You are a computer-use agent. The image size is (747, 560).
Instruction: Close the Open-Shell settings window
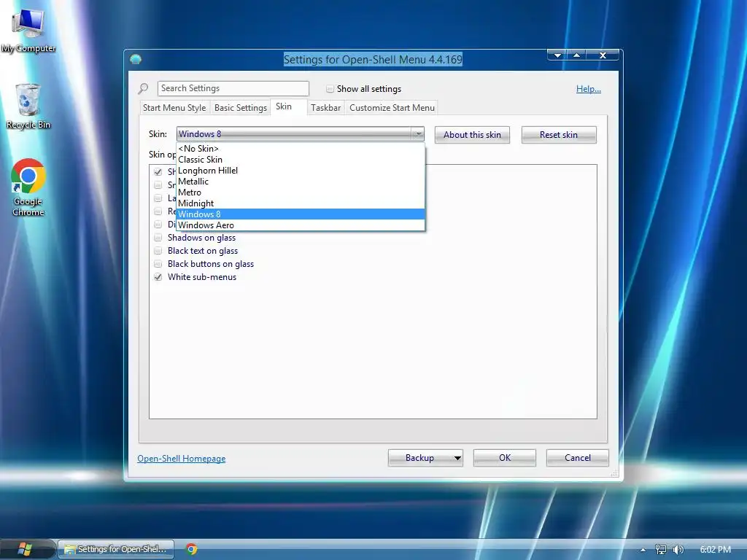pos(603,55)
